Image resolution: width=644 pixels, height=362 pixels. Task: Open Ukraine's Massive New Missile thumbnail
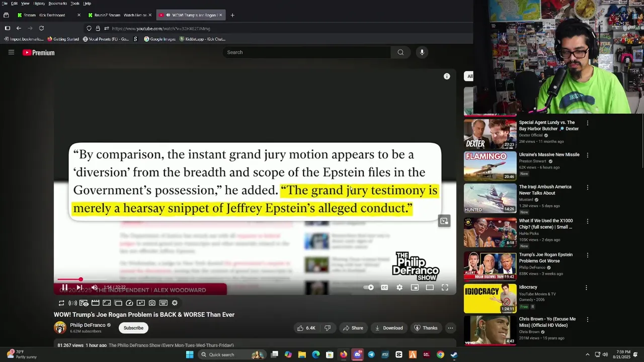click(x=490, y=166)
